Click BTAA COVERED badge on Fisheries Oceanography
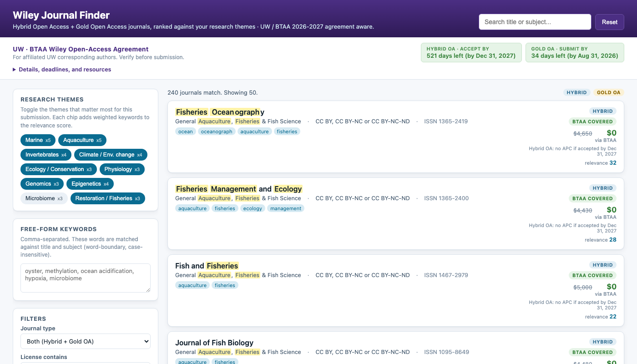The width and height of the screenshot is (637, 364). (592, 121)
